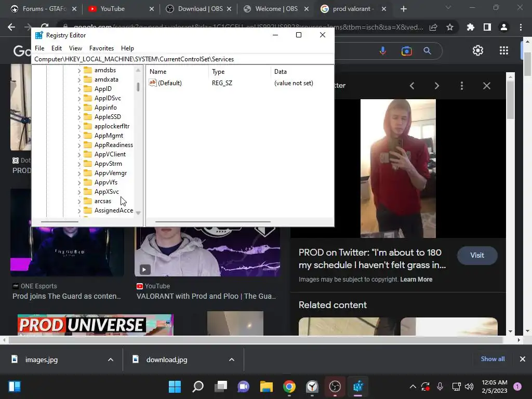The image size is (532, 399).
Task: Select the AppVClient key folder
Action: (x=104, y=154)
